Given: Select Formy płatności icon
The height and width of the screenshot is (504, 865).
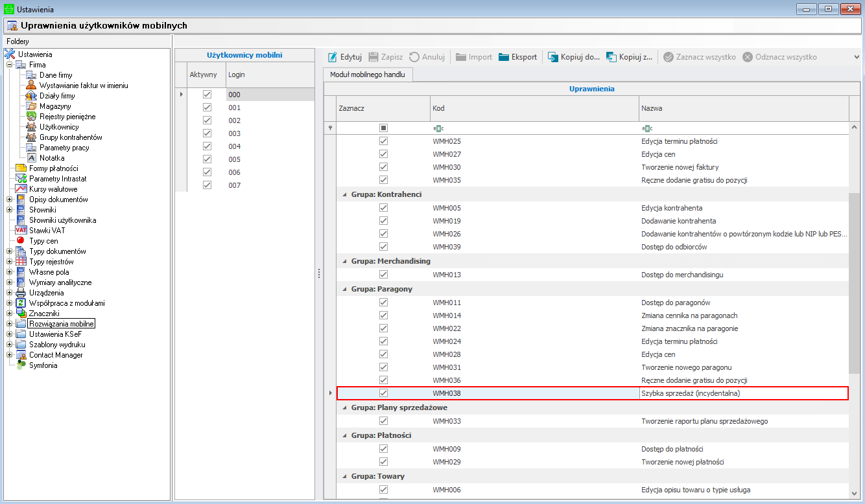Looking at the screenshot, I should pyautogui.click(x=21, y=168).
